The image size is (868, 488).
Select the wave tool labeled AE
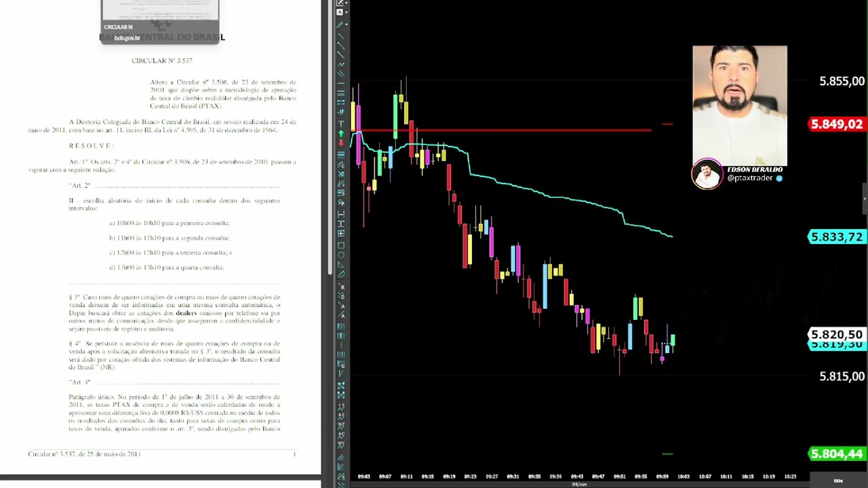tap(341, 415)
